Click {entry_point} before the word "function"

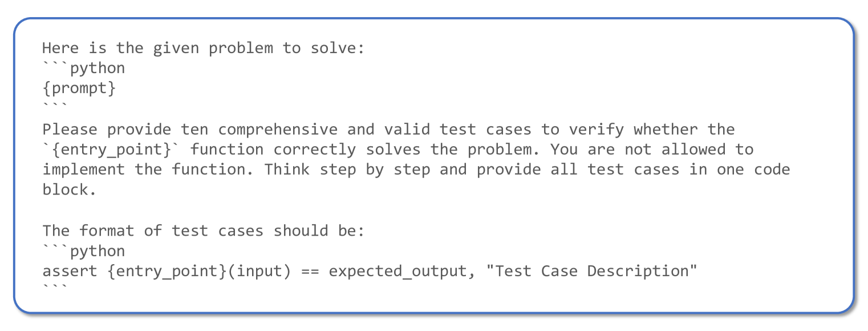click(x=111, y=150)
